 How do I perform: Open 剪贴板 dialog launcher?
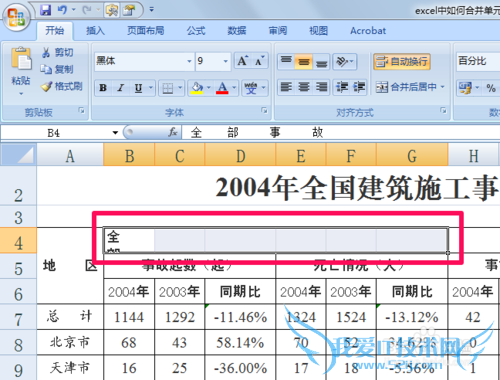point(81,111)
